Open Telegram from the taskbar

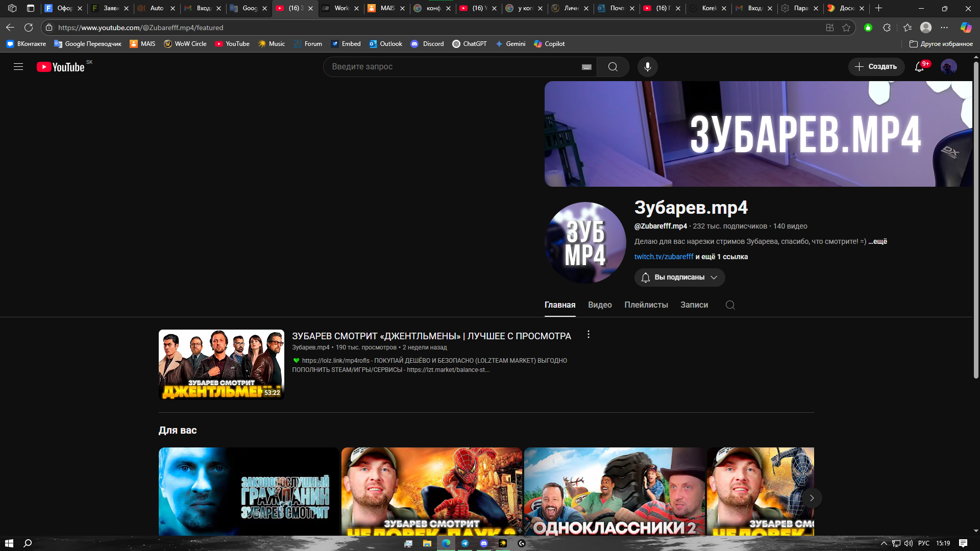pos(465,543)
